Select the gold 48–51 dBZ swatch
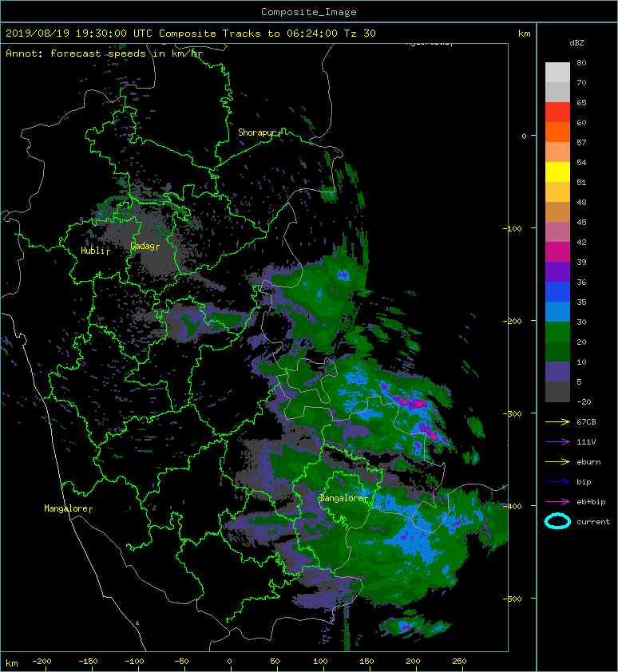 coord(557,192)
